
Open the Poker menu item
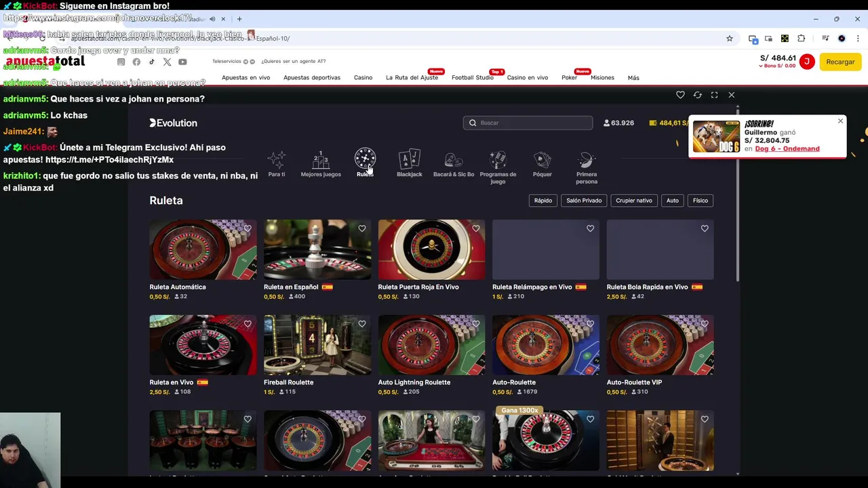point(569,78)
